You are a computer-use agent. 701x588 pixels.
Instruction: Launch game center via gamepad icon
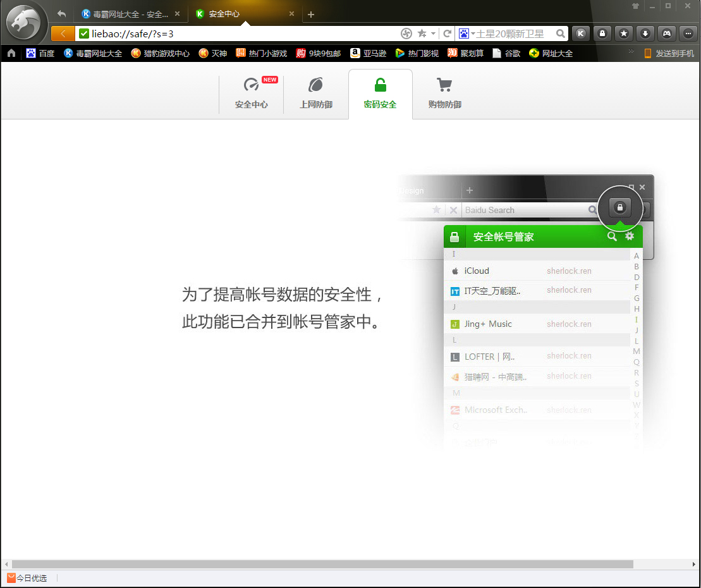tap(667, 34)
